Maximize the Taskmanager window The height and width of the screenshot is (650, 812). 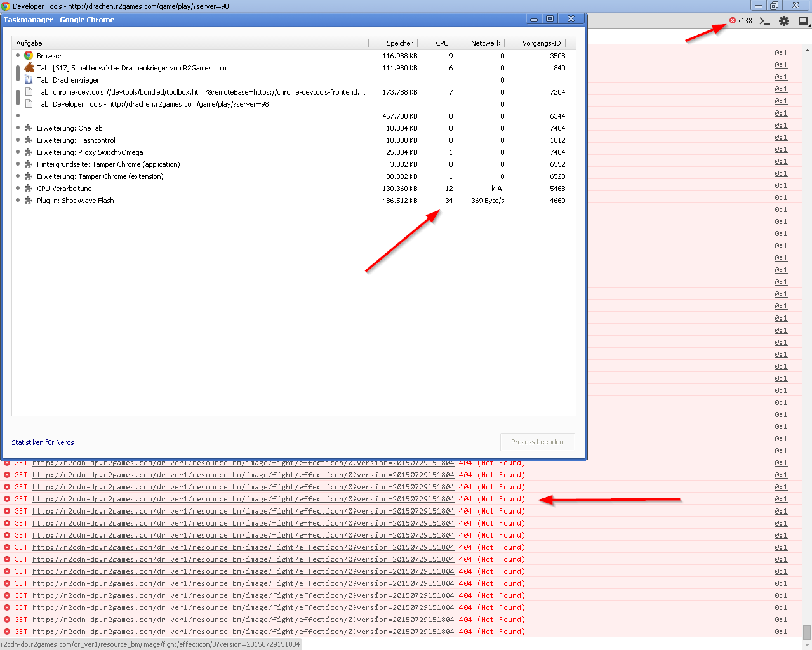pyautogui.click(x=550, y=19)
